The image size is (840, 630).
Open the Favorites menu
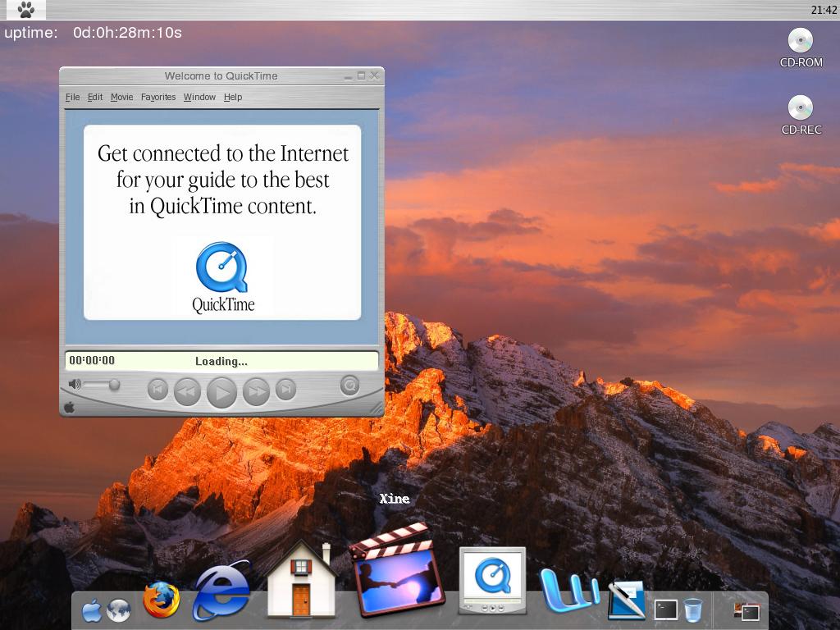pos(158,97)
